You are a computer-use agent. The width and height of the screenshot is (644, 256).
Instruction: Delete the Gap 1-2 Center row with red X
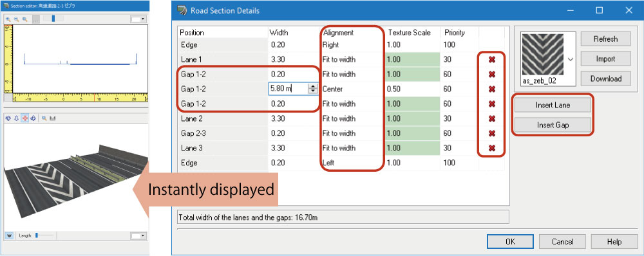[491, 89]
